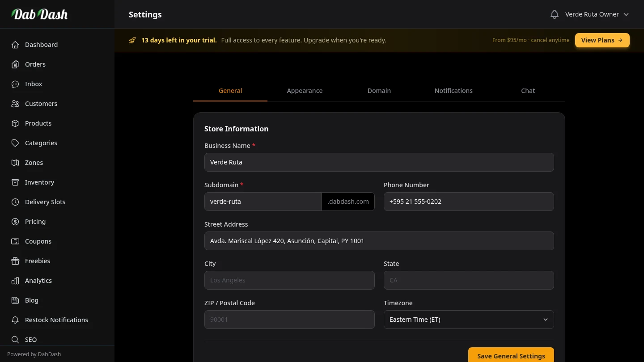Open the Dashboard from the sidebar
The image size is (644, 362).
[x=41, y=45]
